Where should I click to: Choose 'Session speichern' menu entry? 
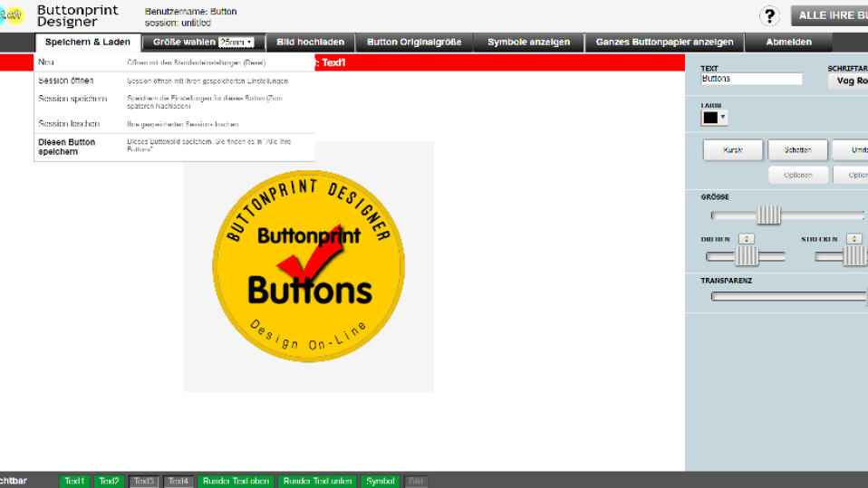pyautogui.click(x=72, y=99)
